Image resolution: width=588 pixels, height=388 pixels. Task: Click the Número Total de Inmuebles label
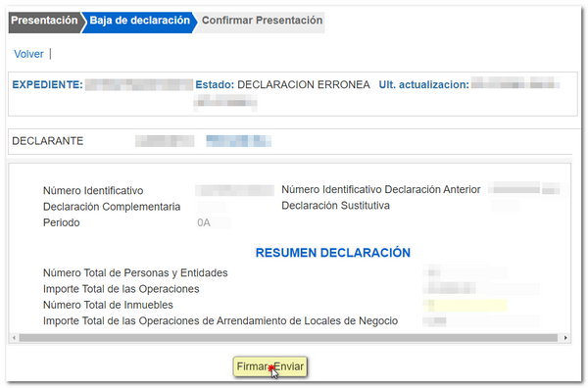coord(108,305)
